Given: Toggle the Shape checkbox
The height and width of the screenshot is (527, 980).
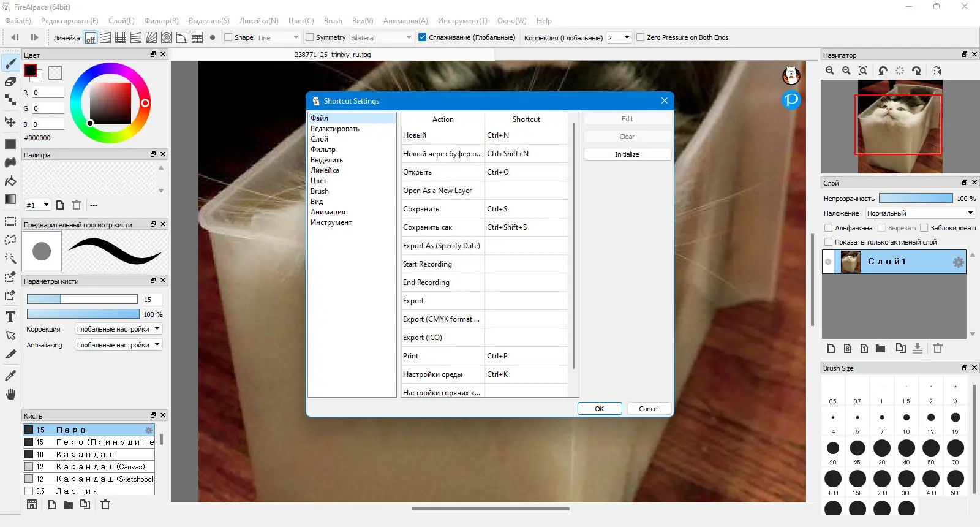Looking at the screenshot, I should pos(228,37).
